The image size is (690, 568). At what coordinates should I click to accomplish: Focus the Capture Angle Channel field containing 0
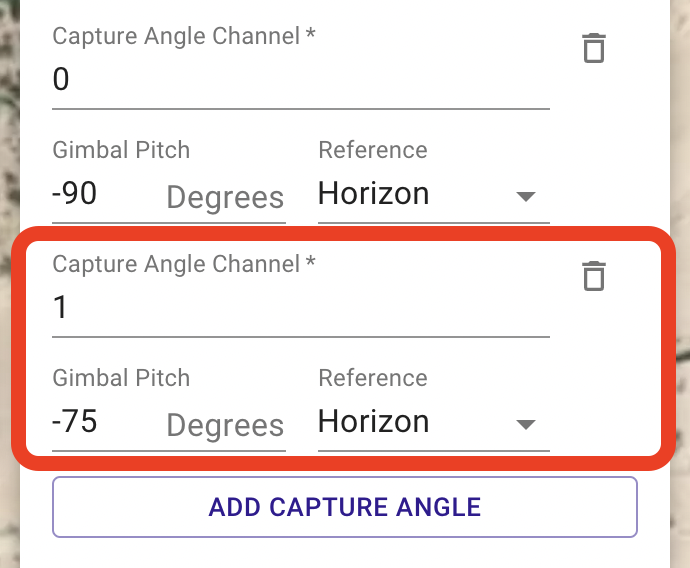301,80
